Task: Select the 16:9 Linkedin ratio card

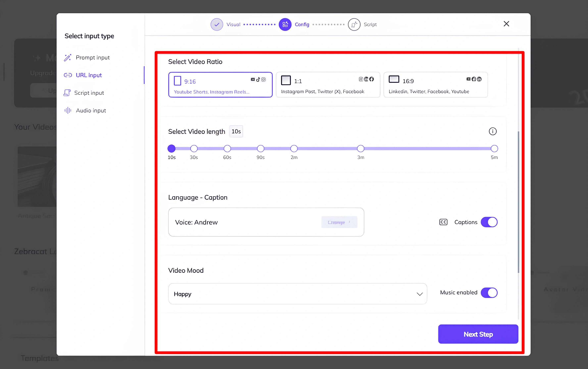Action: pyautogui.click(x=436, y=85)
